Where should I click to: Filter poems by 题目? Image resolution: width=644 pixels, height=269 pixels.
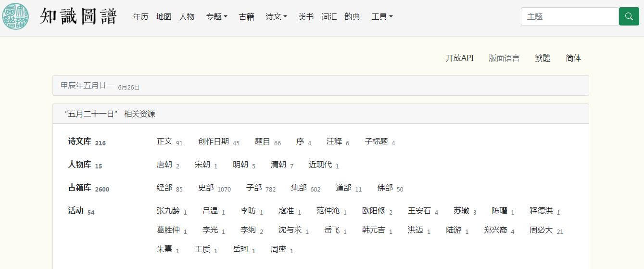263,141
